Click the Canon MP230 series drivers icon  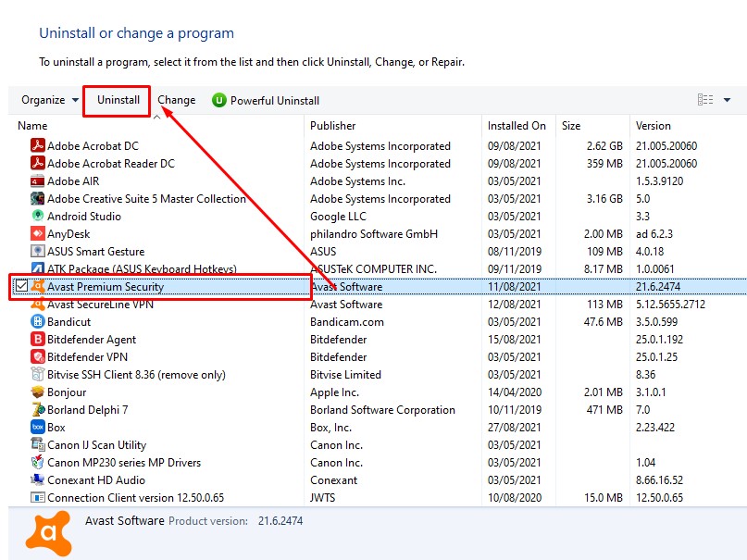(x=38, y=463)
